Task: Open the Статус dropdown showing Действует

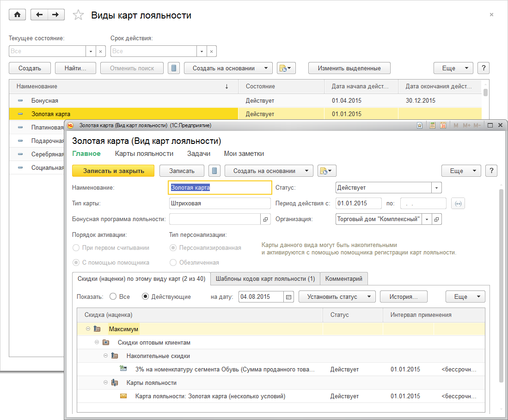Action: (436, 188)
